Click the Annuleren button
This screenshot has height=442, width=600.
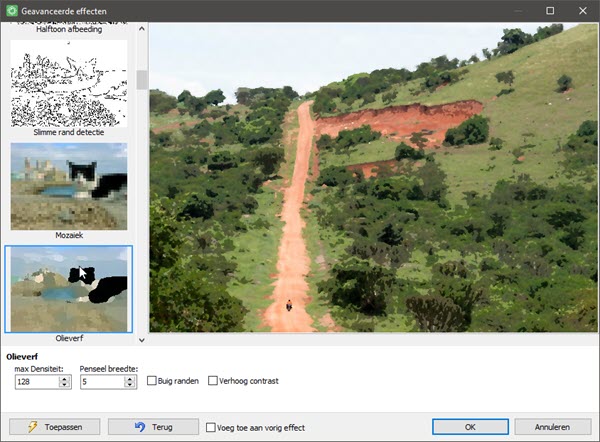click(x=553, y=427)
